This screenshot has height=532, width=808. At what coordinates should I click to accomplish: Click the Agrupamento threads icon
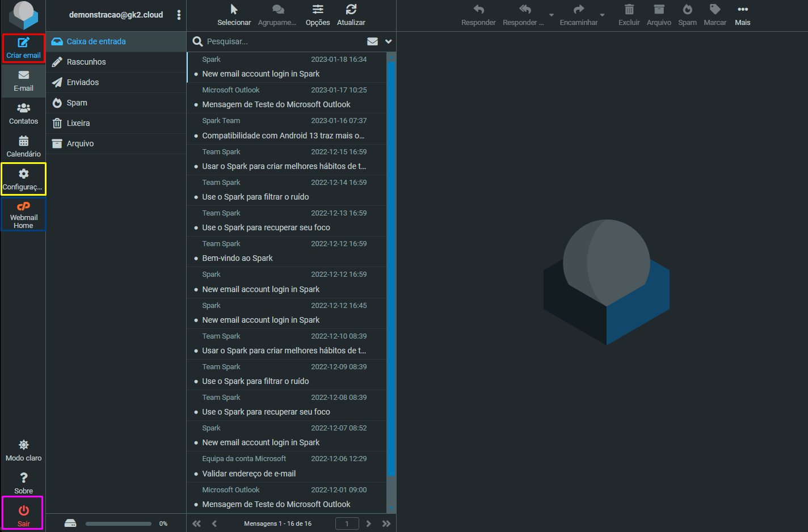pos(277,9)
